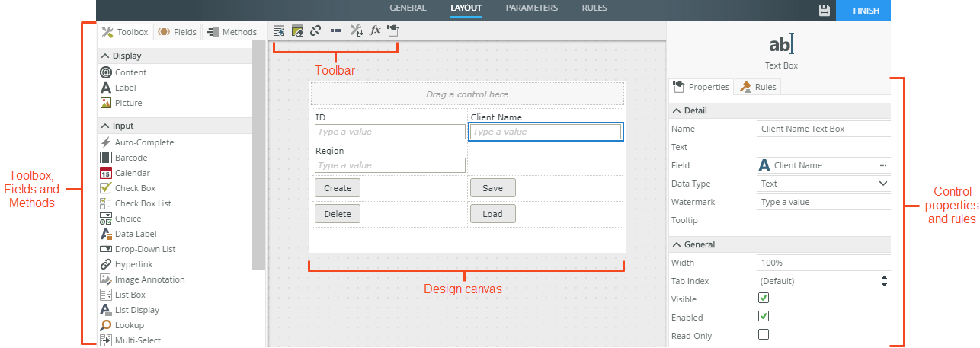Open the control Rules tab

coord(758,87)
